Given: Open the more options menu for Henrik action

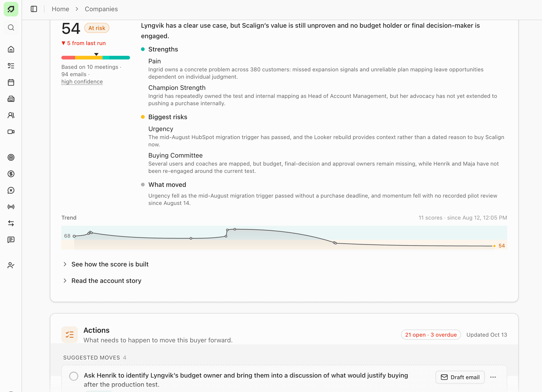Looking at the screenshot, I should [x=493, y=377].
